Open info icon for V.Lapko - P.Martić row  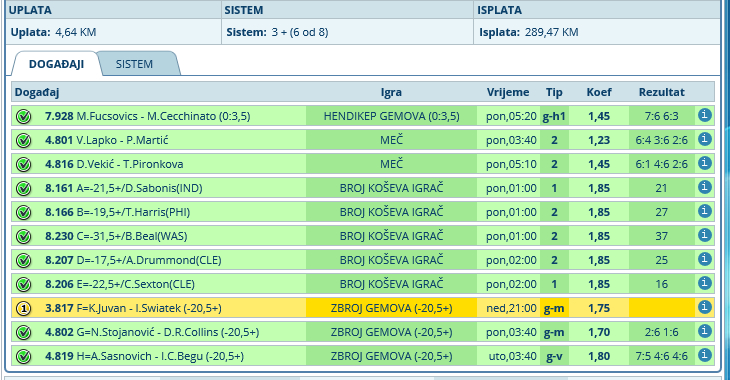click(x=704, y=139)
